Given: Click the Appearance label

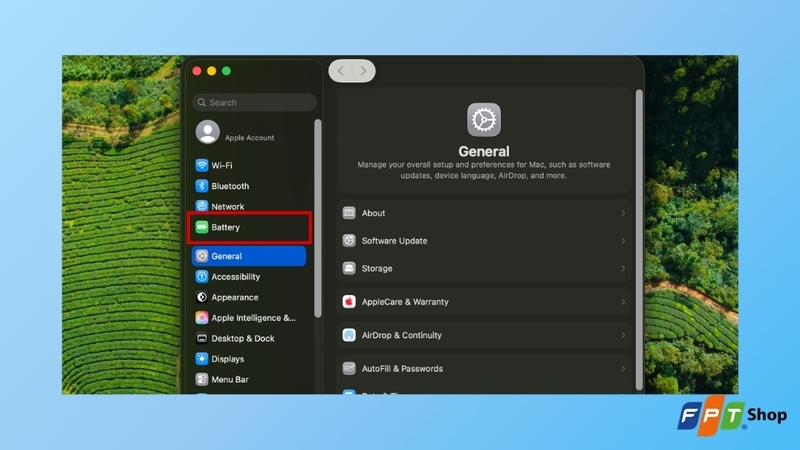Looking at the screenshot, I should tap(235, 297).
